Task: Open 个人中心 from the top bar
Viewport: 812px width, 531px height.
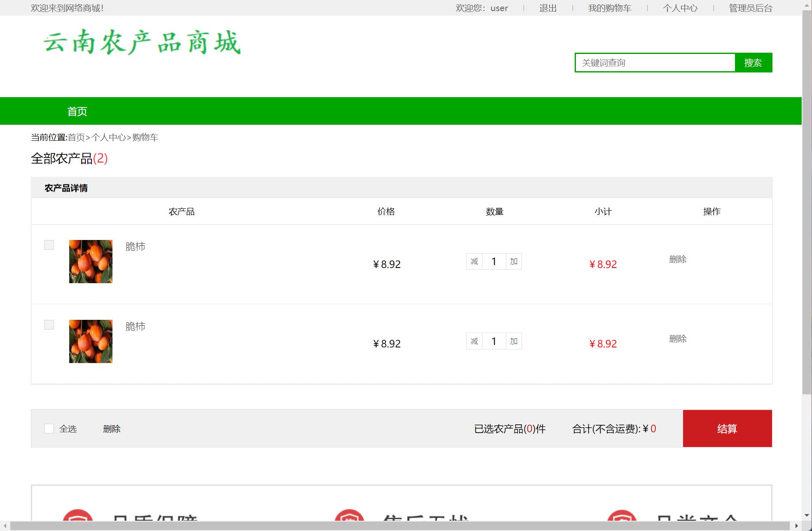Action: click(681, 8)
